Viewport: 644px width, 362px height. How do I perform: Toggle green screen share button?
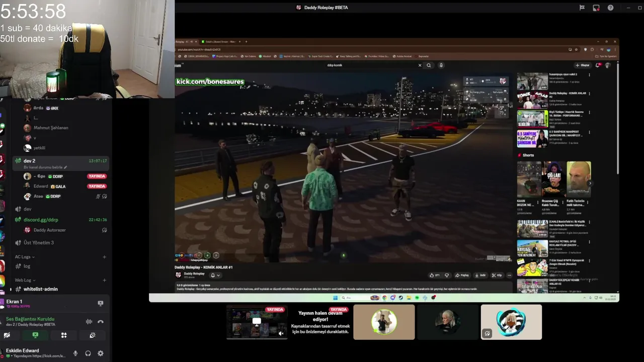pos(35,335)
